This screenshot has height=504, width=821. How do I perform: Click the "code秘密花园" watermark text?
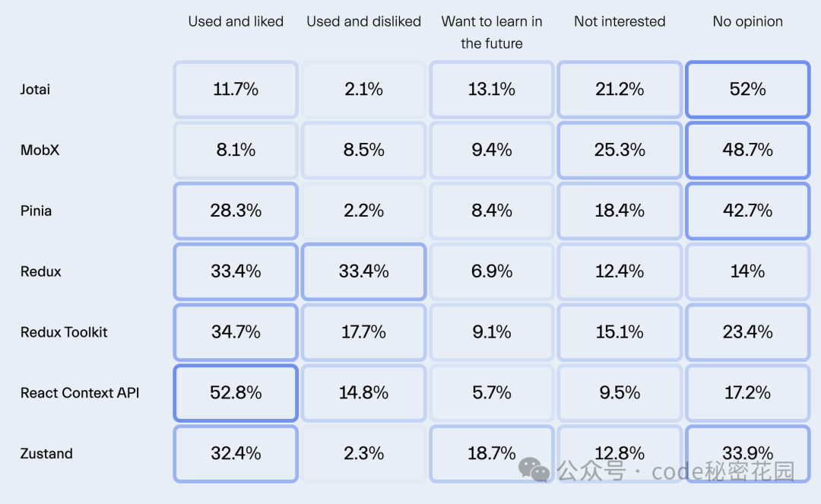click(x=722, y=471)
